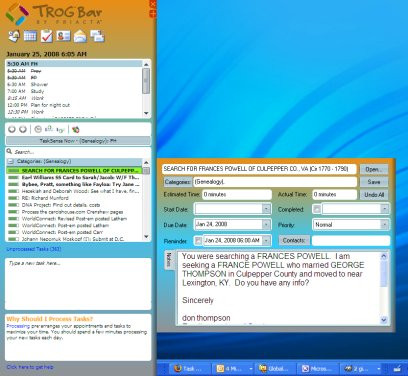Viewport: 408px width, 376px height.
Task: Click the stacked windows icon beside the envelope
Action: (x=97, y=36)
